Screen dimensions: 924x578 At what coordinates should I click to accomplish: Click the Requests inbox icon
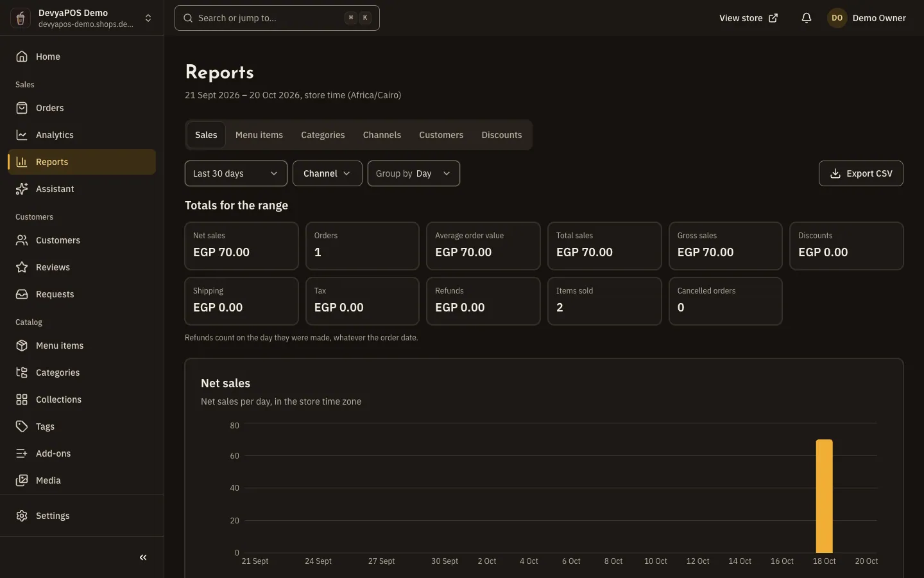click(22, 294)
